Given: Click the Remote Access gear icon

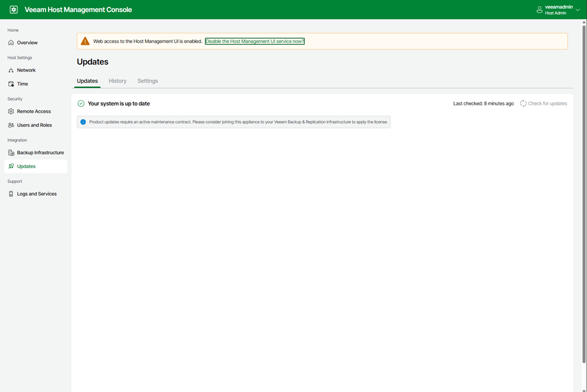Looking at the screenshot, I should (11, 111).
